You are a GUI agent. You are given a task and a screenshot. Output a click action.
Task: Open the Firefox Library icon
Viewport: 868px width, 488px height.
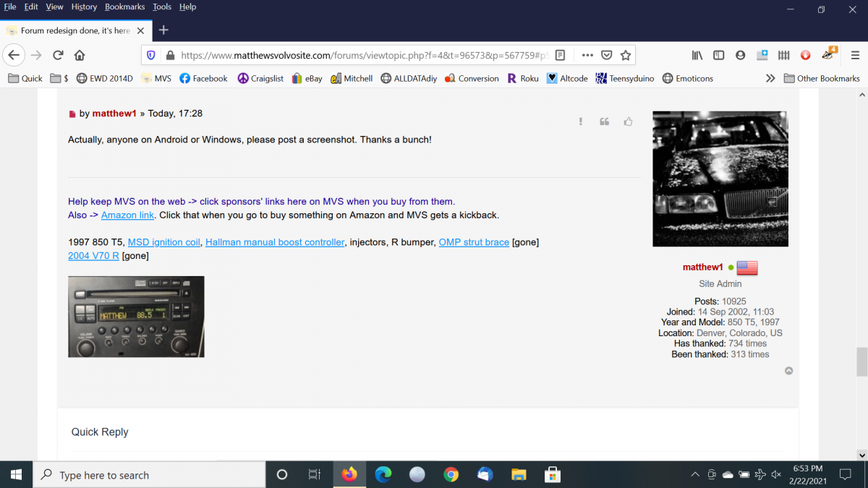tap(697, 55)
